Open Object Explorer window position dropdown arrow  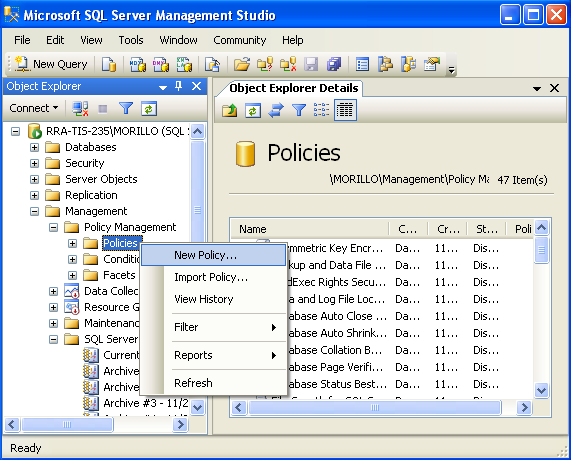[x=163, y=87]
